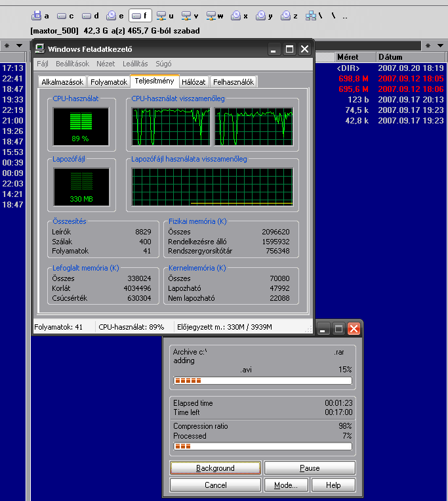The width and height of the screenshot is (448, 501).
Task: Click the Csúcsérték value 630304
Action: pyautogui.click(x=139, y=298)
